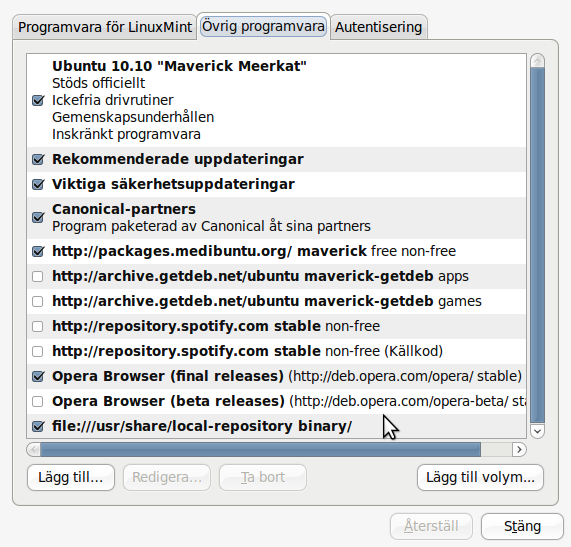The width and height of the screenshot is (571, 547).
Task: Disable the Canonical-partners source checkbox
Action: click(x=38, y=217)
